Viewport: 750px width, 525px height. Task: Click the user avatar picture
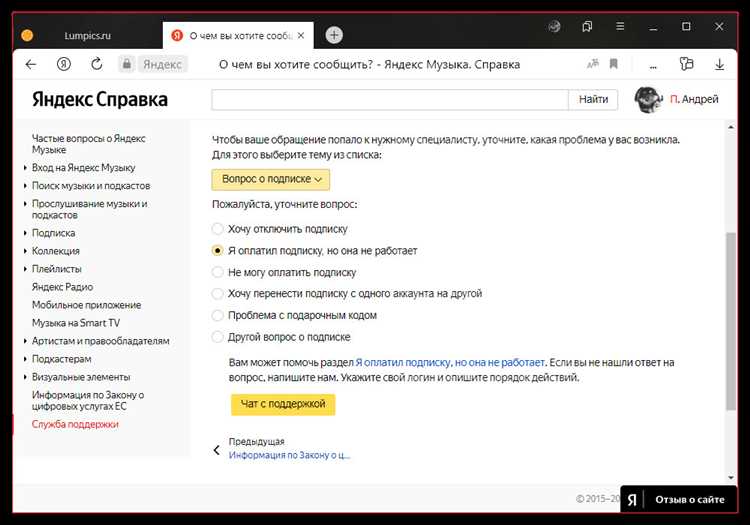[648, 99]
